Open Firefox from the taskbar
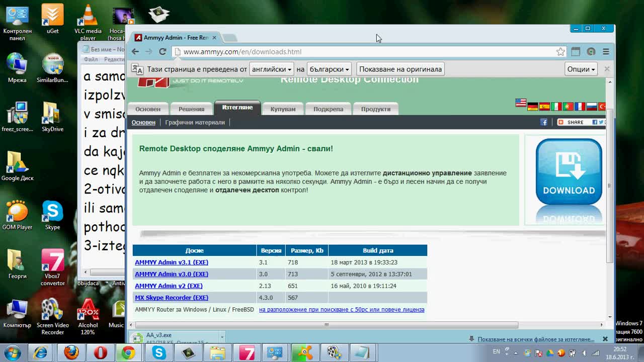The image size is (644, 362). click(71, 352)
